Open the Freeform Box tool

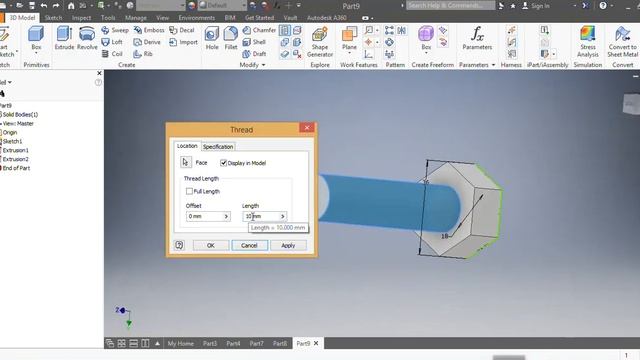tap(426, 38)
